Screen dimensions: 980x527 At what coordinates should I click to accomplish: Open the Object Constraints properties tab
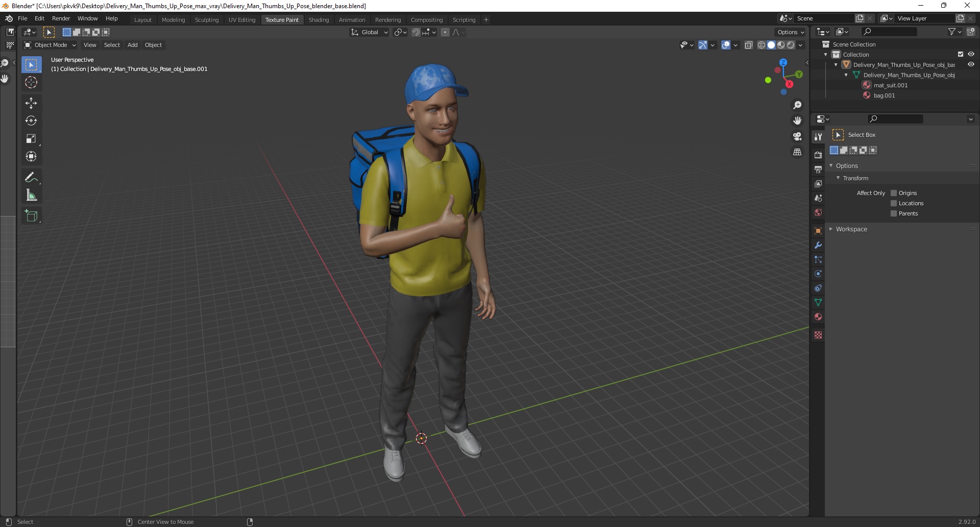point(818,288)
